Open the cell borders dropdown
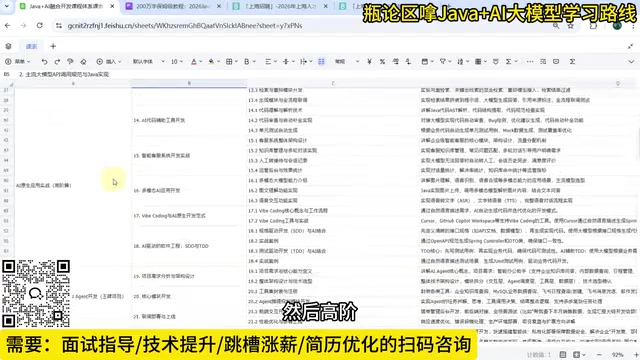The width and height of the screenshot is (640, 360). (231, 62)
